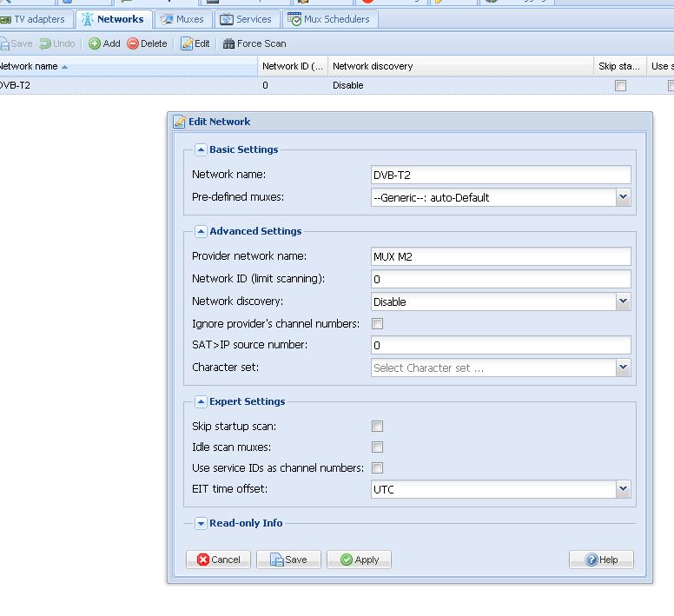Click the Provider network name field

pos(500,256)
